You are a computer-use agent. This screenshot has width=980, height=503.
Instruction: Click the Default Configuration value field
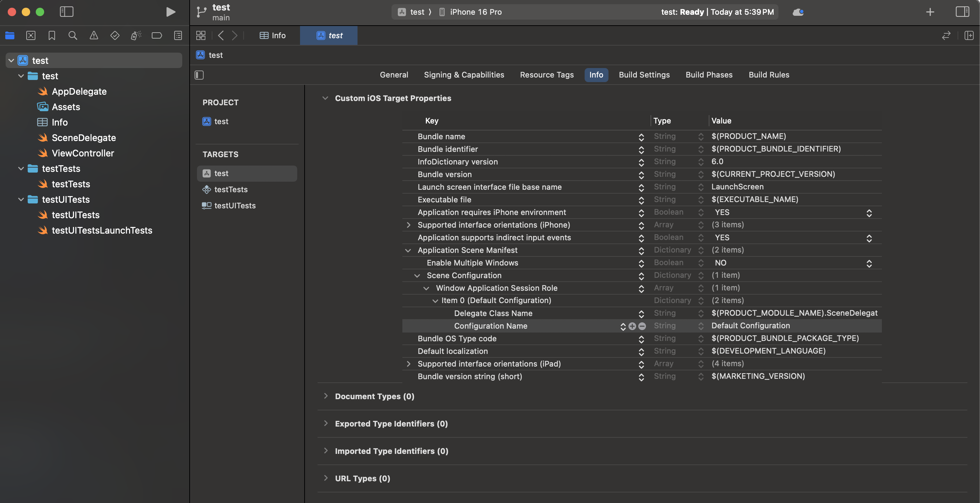[751, 326]
